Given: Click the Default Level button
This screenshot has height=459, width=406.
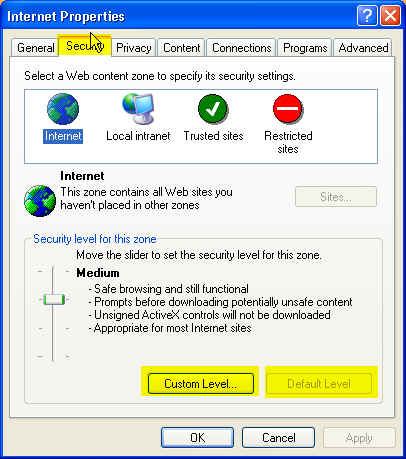Looking at the screenshot, I should (319, 383).
